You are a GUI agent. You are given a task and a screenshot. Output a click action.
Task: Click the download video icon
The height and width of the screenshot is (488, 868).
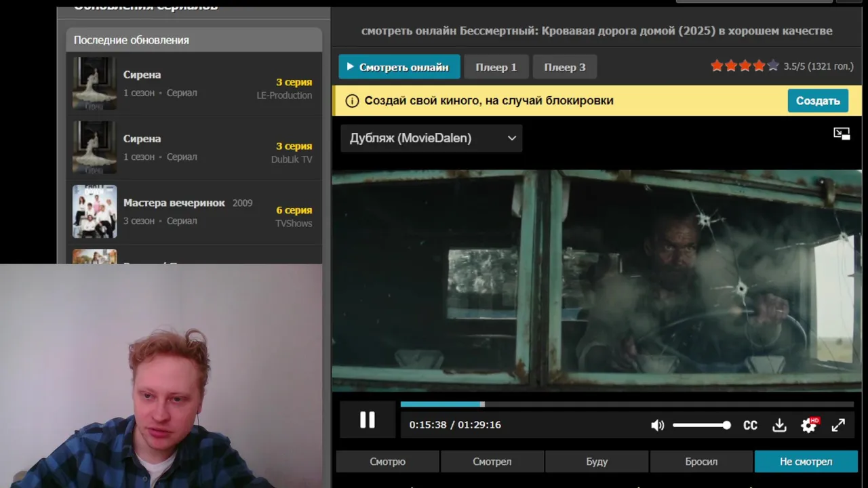coord(779,426)
